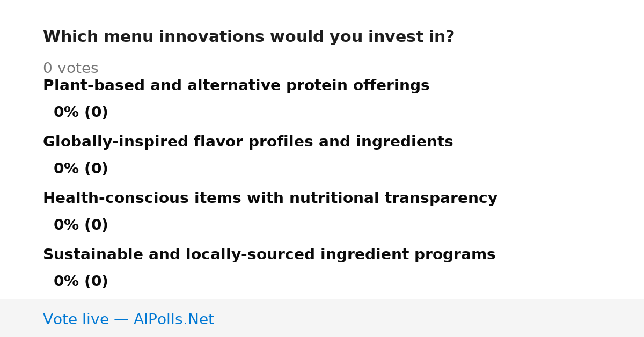
Task: Click 0% (0) under Health-conscious option
Action: (81, 225)
